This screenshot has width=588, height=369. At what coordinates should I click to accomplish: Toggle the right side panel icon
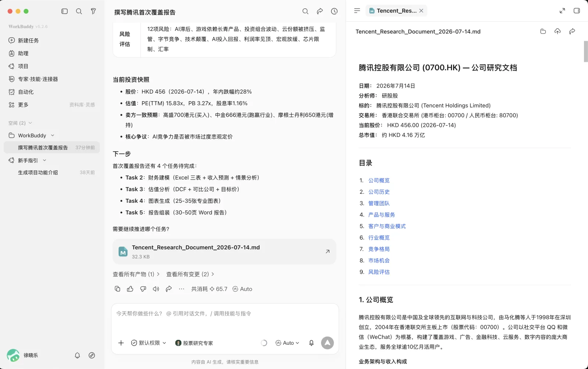pos(577,11)
